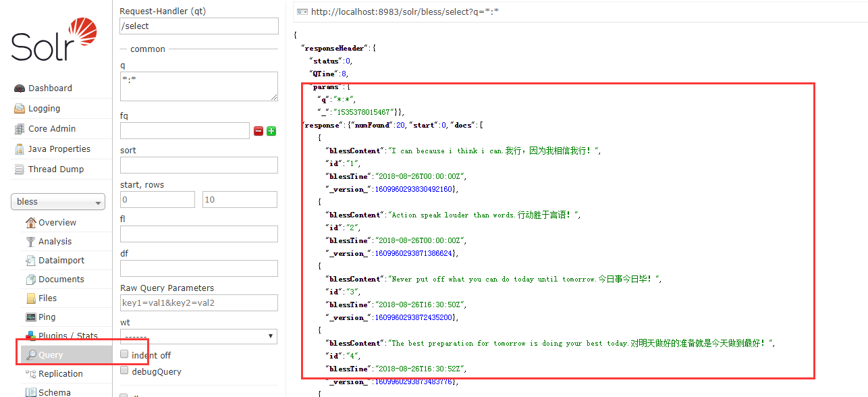Click the "id":"3" line
Image resolution: width=868 pixels, height=397 pixels.
pos(343,292)
